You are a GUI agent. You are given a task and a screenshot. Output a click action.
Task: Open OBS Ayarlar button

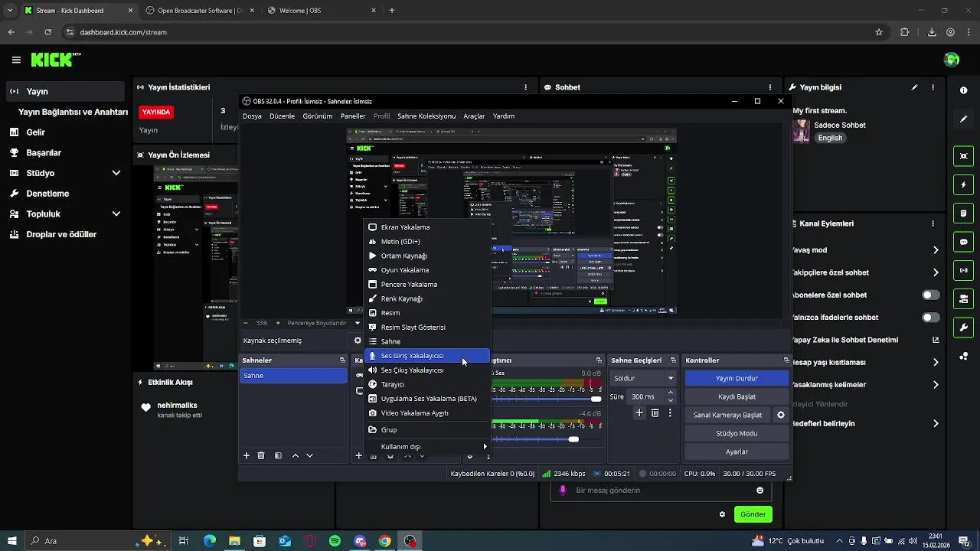pos(737,452)
